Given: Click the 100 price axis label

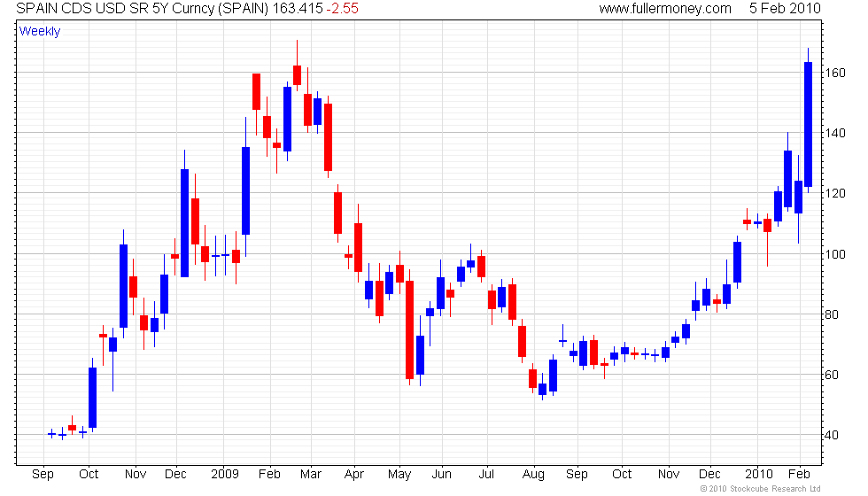Looking at the screenshot, I should tap(835, 254).
